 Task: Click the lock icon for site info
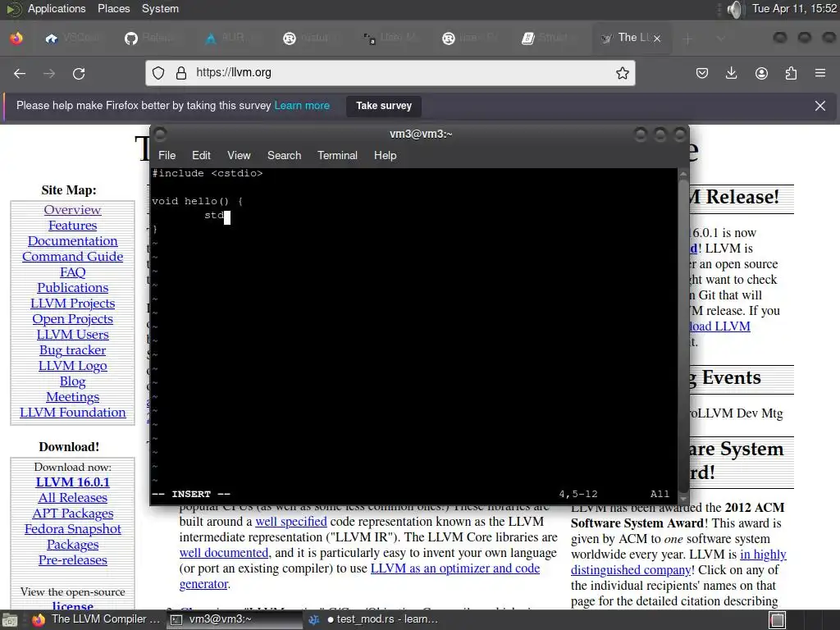[181, 73]
